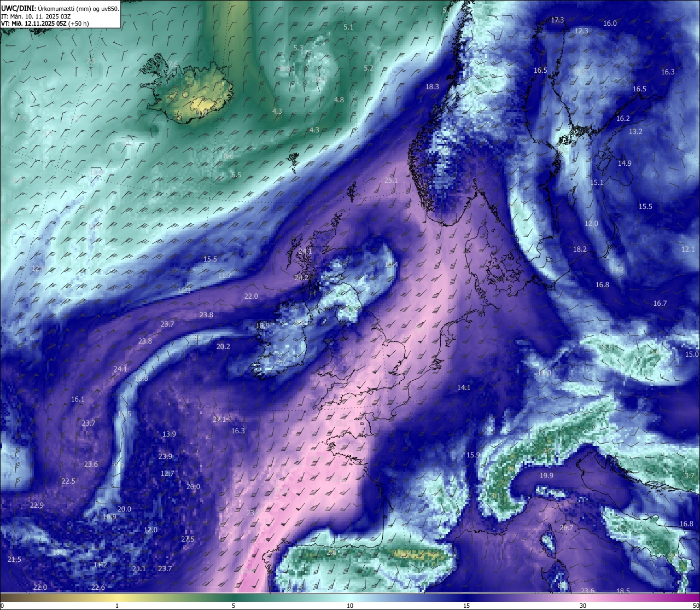700x610 pixels.
Task: Click the 27.5 value on the map
Action: click(x=188, y=539)
